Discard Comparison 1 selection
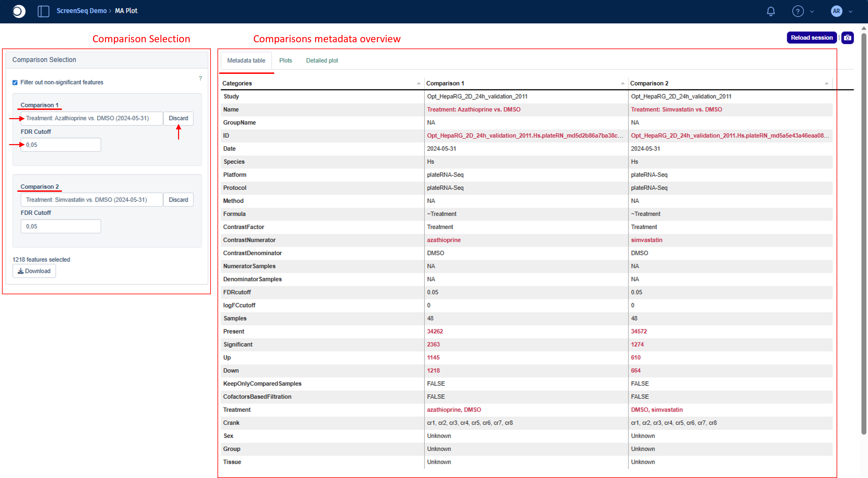Viewport: 868px width, 478px height. click(x=178, y=118)
